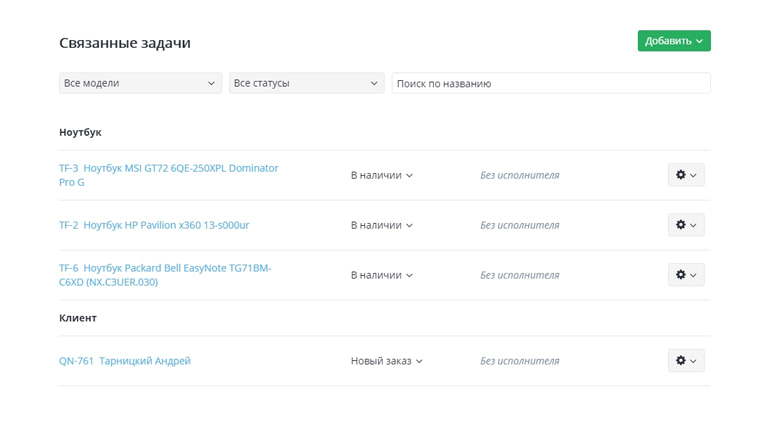The height and width of the screenshot is (430, 775).
Task: Click Без исполнителя in TF-3 row
Action: 519,175
